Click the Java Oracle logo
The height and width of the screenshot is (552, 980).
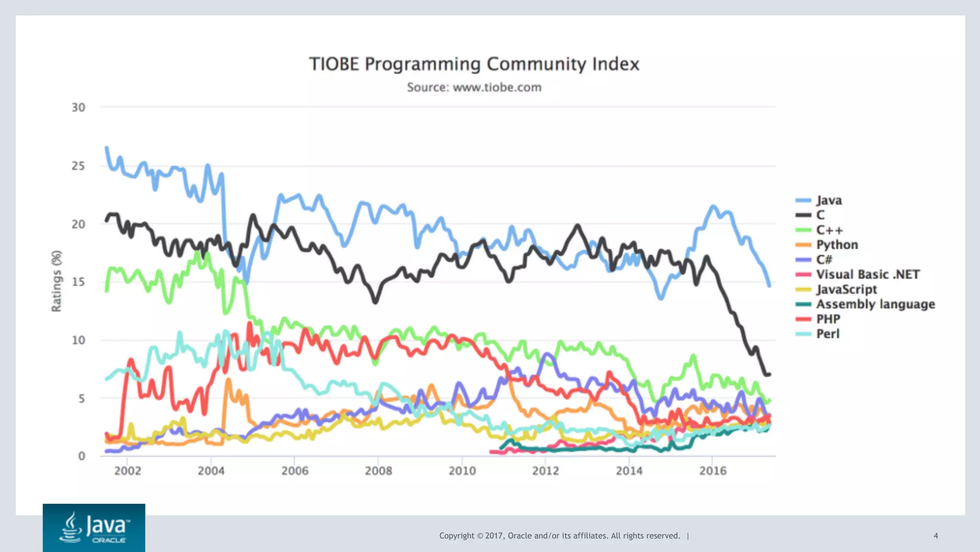[x=94, y=527]
